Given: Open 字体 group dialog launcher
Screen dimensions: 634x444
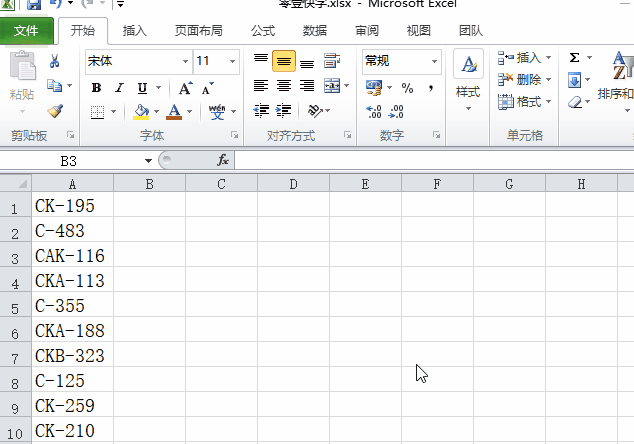Looking at the screenshot, I should click(235, 135).
